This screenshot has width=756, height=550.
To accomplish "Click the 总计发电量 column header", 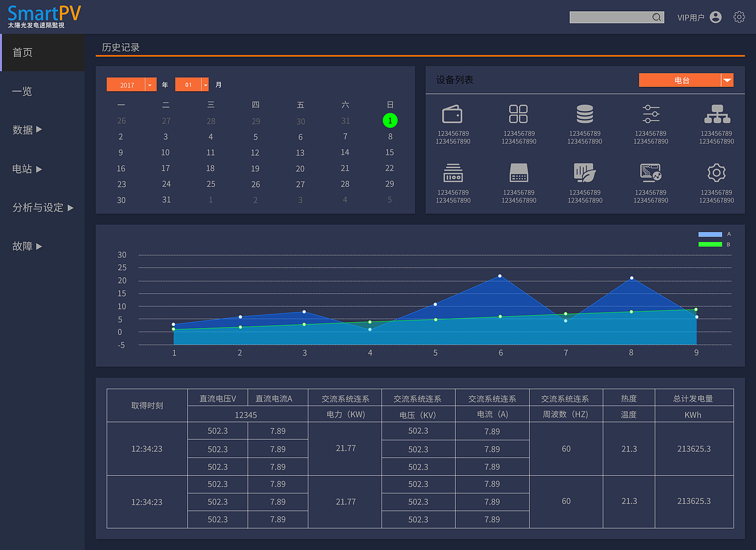I will (693, 398).
